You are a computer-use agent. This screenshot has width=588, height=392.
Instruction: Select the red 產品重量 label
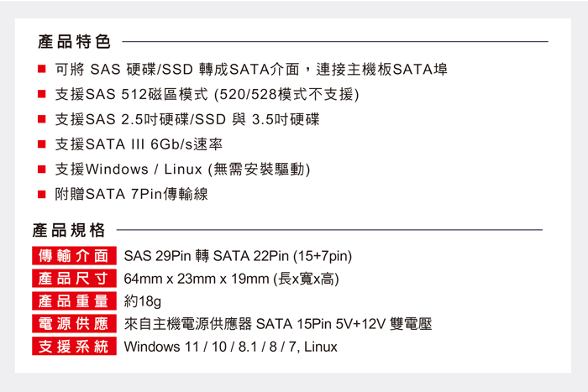tap(74, 301)
